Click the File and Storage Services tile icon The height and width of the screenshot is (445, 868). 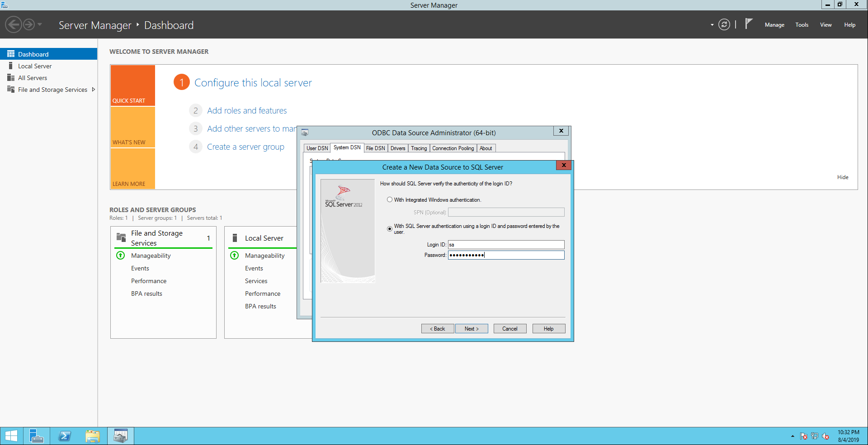(121, 237)
